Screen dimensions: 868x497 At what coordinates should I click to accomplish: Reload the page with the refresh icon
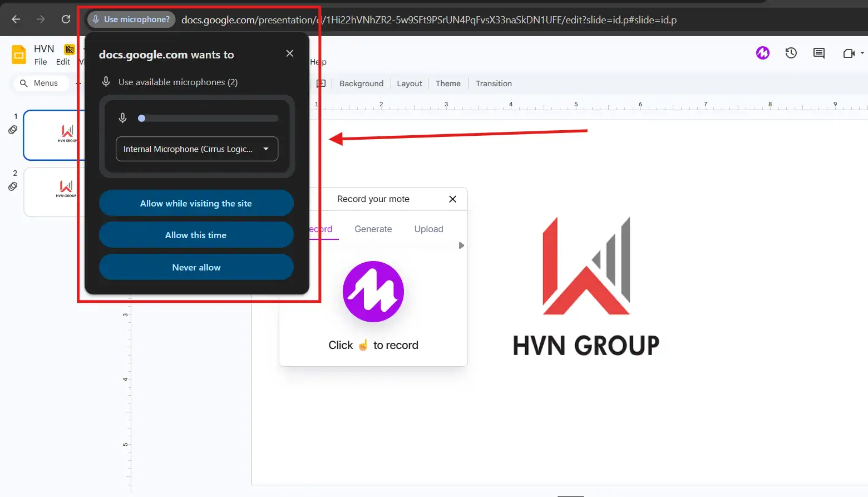tap(66, 19)
